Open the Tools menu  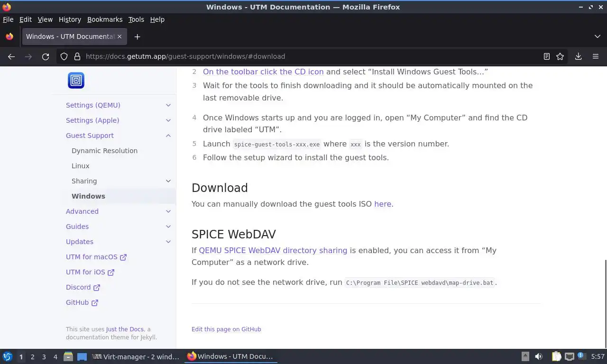136,19
